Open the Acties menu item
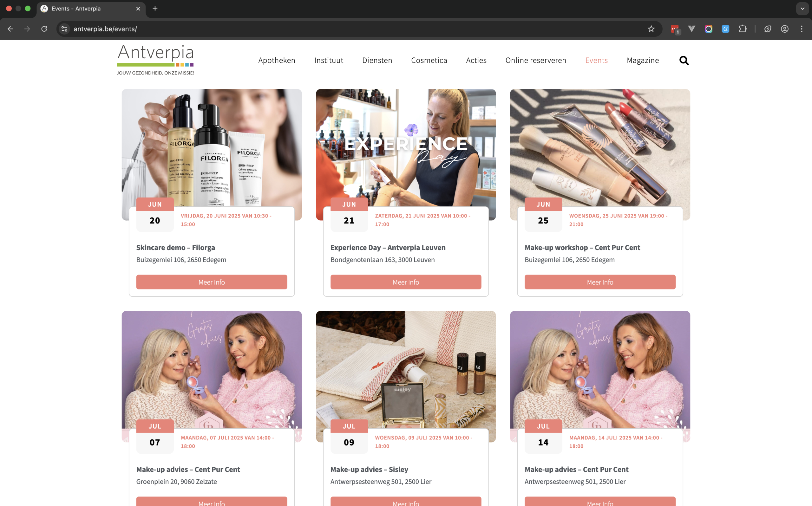Viewport: 812px width, 506px height. tap(476, 60)
